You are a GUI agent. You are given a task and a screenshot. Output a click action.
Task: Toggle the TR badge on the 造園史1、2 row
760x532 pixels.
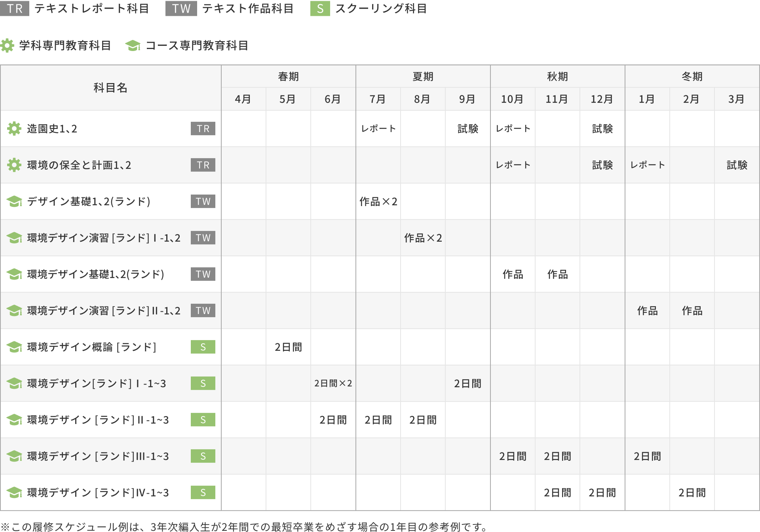tap(203, 129)
